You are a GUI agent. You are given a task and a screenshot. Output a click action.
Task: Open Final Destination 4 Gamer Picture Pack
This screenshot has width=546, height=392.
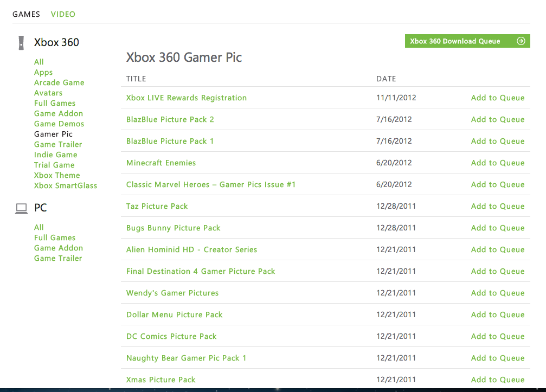click(201, 271)
